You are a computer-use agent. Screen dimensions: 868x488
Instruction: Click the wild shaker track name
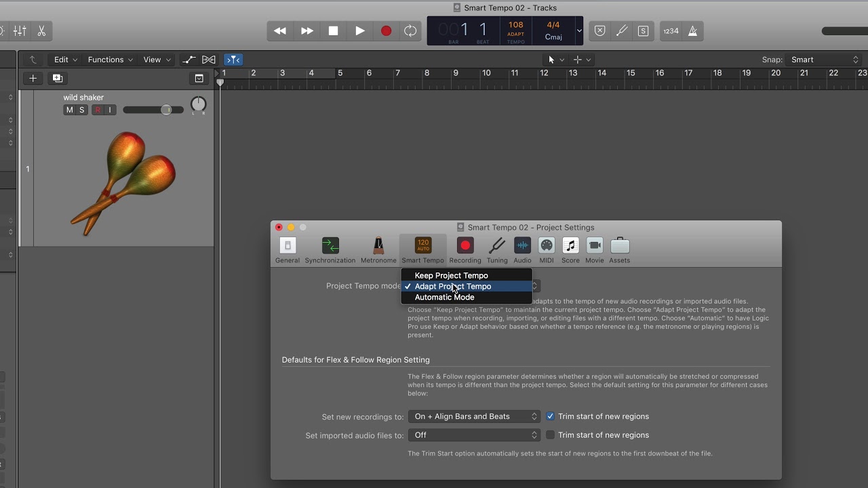coord(83,98)
